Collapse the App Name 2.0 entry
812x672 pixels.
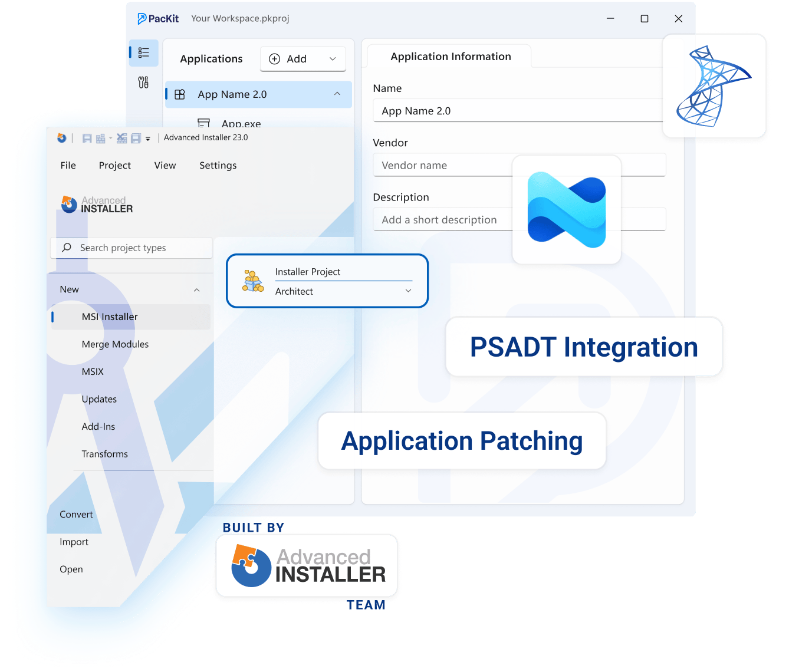tap(337, 94)
